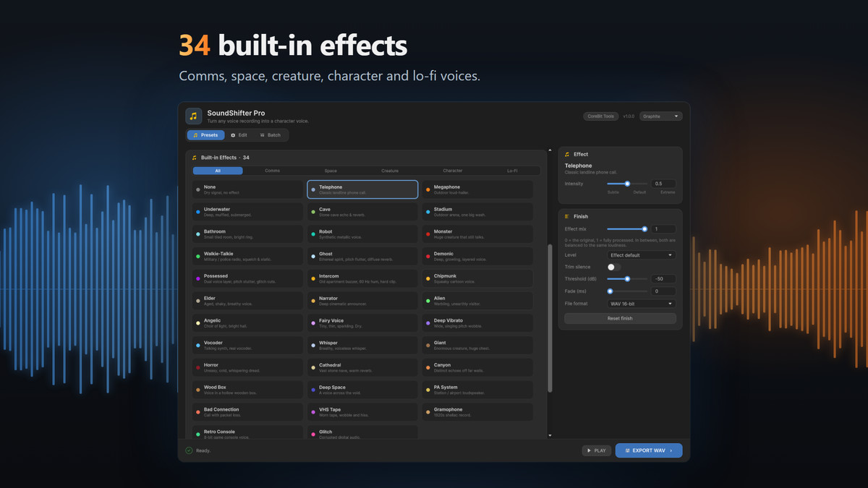Filter effects by Space category
The width and height of the screenshot is (868, 488).
[331, 171]
